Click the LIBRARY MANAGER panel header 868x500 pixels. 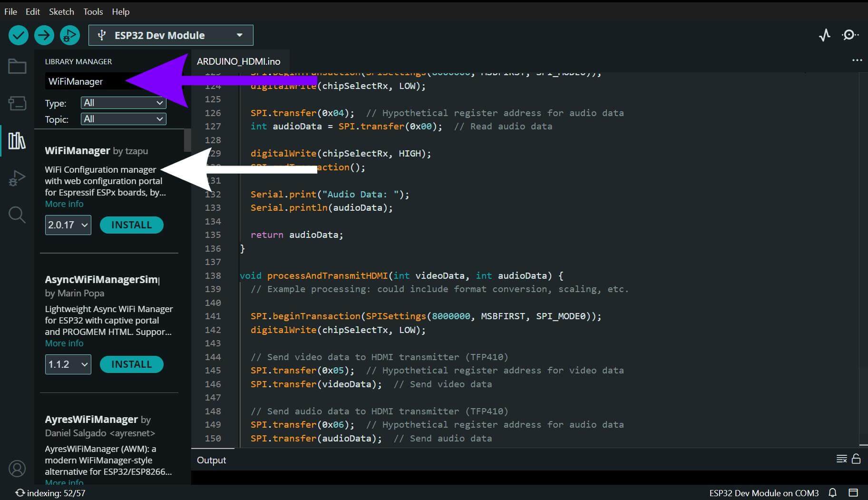[78, 61]
